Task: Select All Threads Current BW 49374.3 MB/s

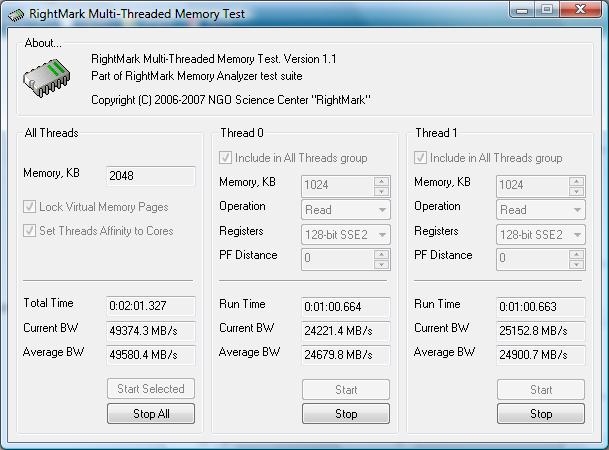Action: [x=151, y=330]
